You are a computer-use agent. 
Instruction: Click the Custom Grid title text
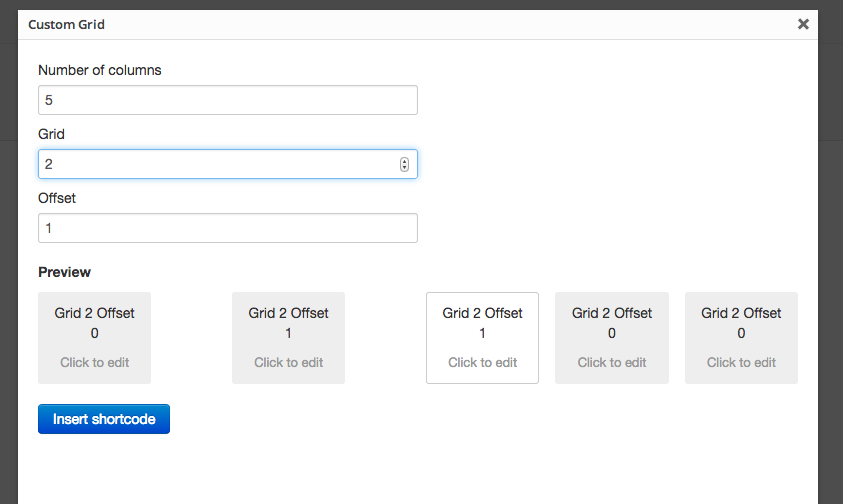[67, 25]
